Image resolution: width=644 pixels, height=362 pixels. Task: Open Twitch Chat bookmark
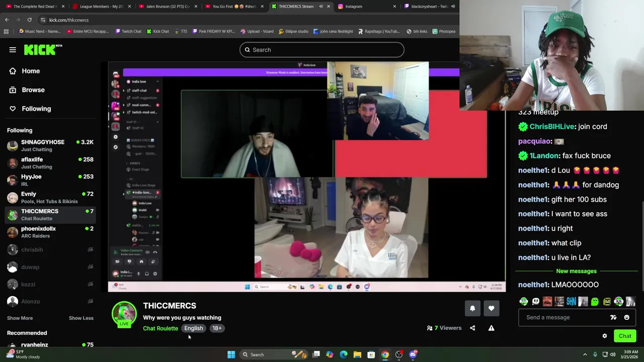(x=128, y=31)
